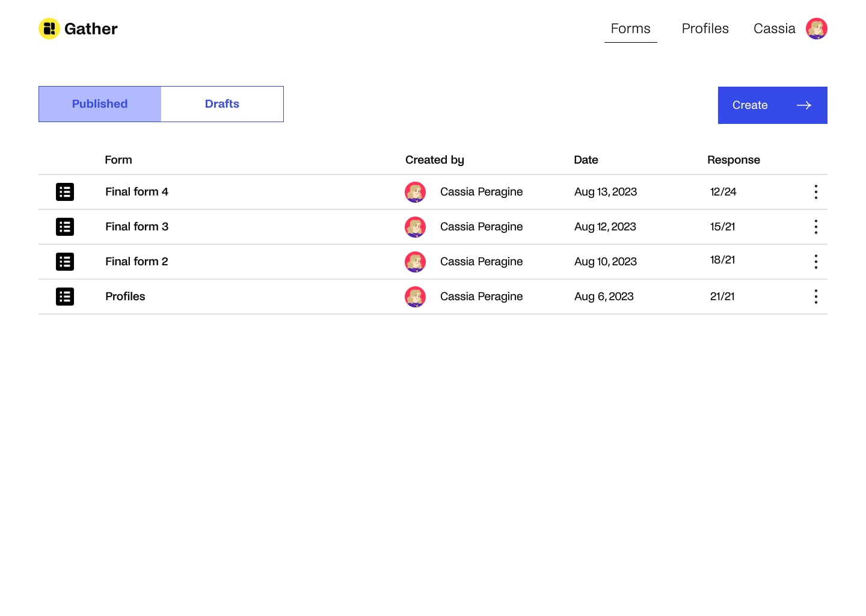
Task: Open the Cassia account menu
Action: click(774, 29)
